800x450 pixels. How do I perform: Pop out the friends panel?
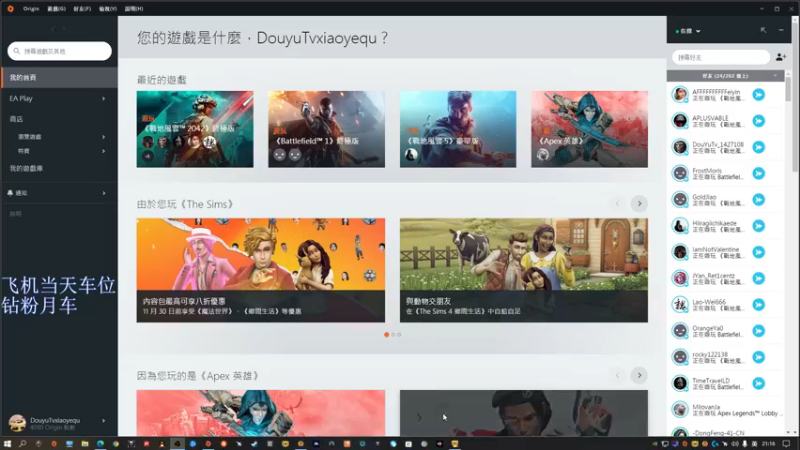[763, 31]
